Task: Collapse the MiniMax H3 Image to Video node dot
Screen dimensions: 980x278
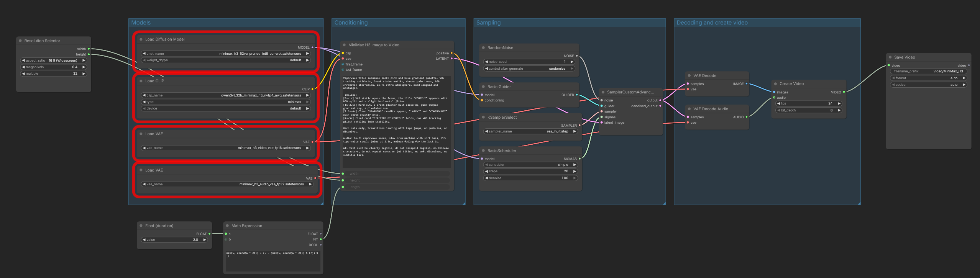Action: pyautogui.click(x=344, y=45)
